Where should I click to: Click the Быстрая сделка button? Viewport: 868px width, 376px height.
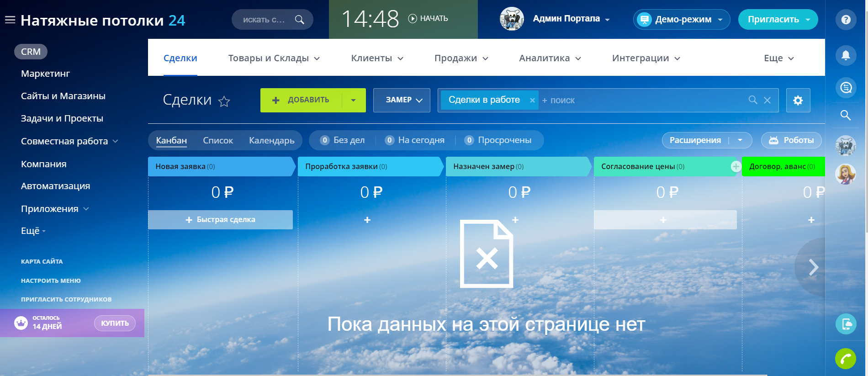[x=220, y=220]
